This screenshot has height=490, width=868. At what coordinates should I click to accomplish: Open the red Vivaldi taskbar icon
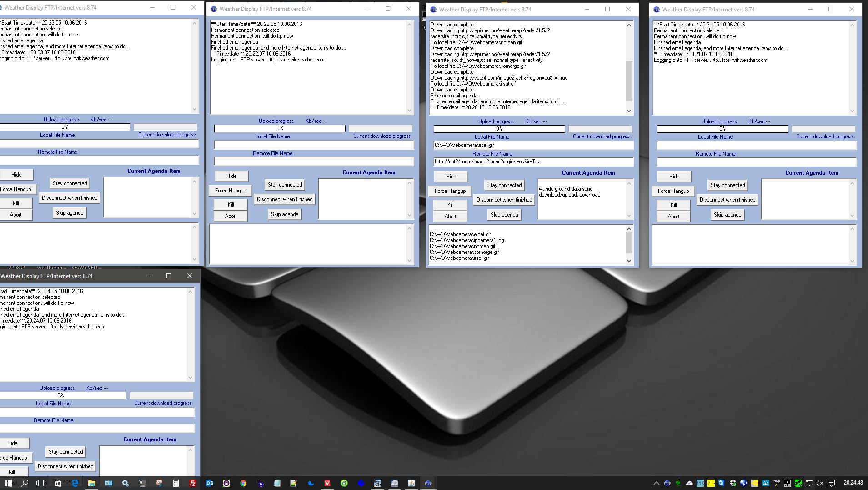coord(327,483)
